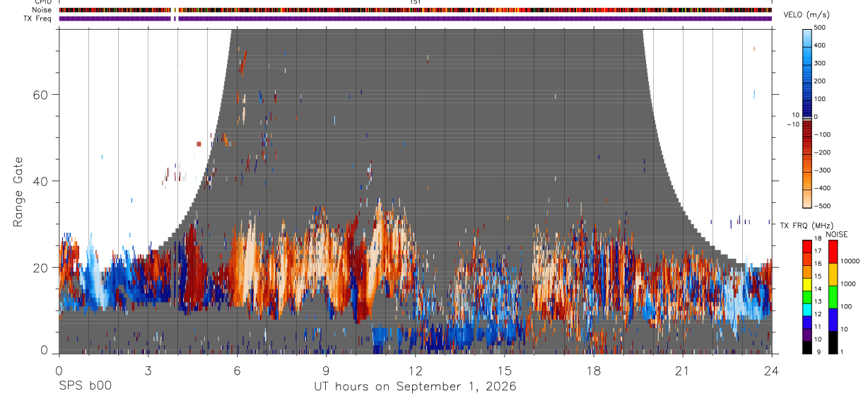Click the red 10000 NOISE legend swatch
868x401 pixels.
pyautogui.click(x=831, y=251)
